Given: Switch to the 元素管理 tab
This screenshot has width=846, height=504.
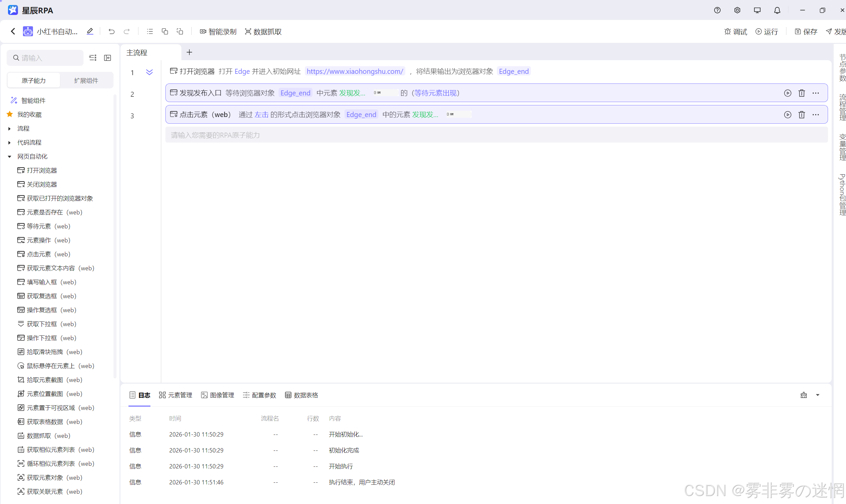Looking at the screenshot, I should tap(175, 395).
